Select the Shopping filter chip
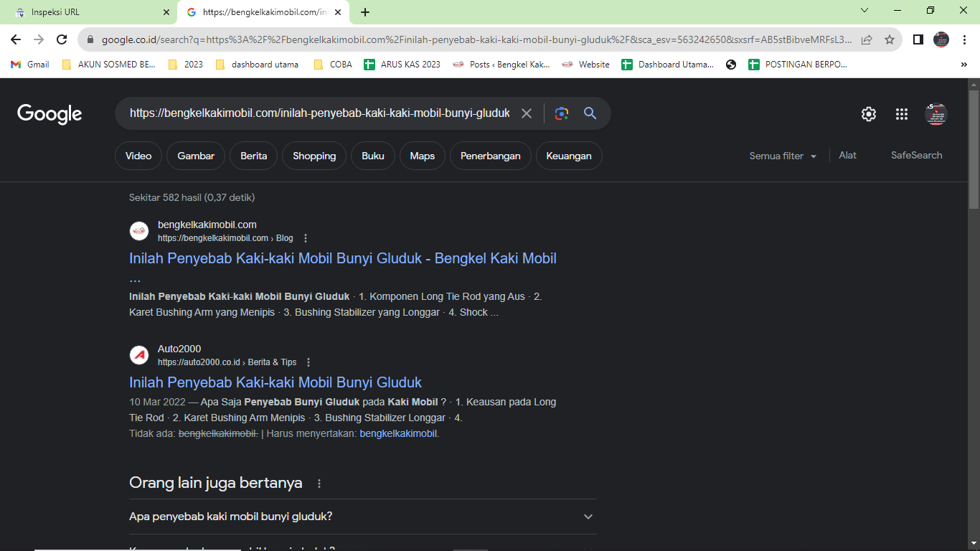This screenshot has width=980, height=551. [314, 156]
